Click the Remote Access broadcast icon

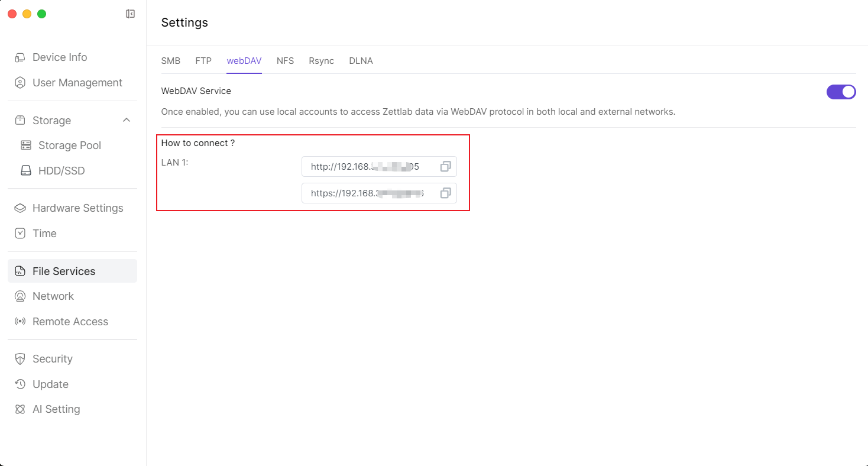coord(20,322)
